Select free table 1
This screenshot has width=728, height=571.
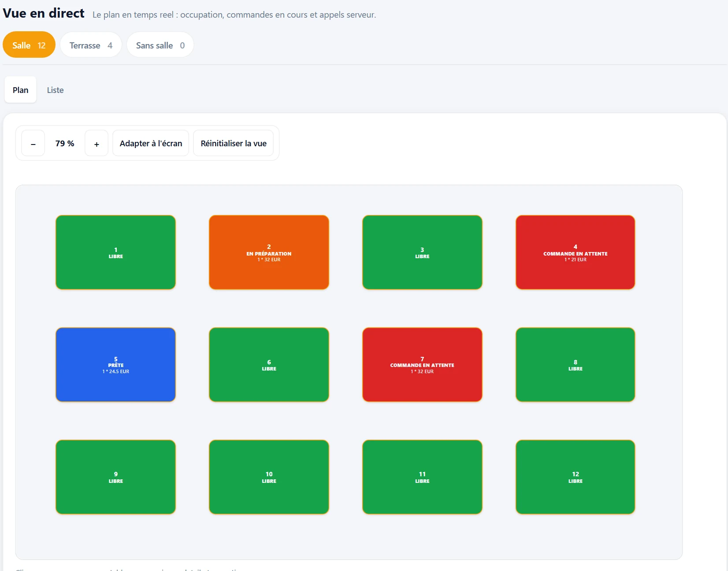pyautogui.click(x=116, y=252)
